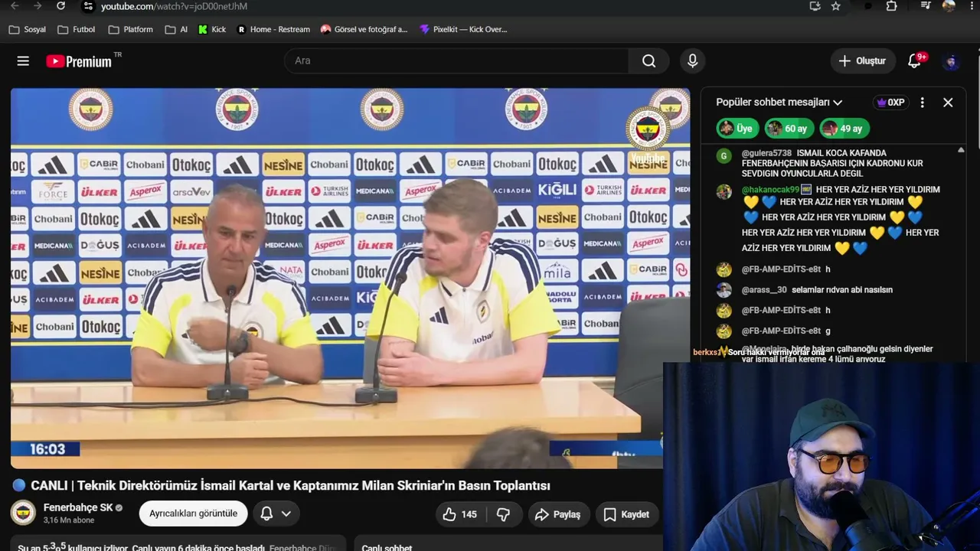This screenshot has width=980, height=551.
Task: Click the '3,16 Mn abone' subscriber count
Action: pyautogui.click(x=69, y=520)
